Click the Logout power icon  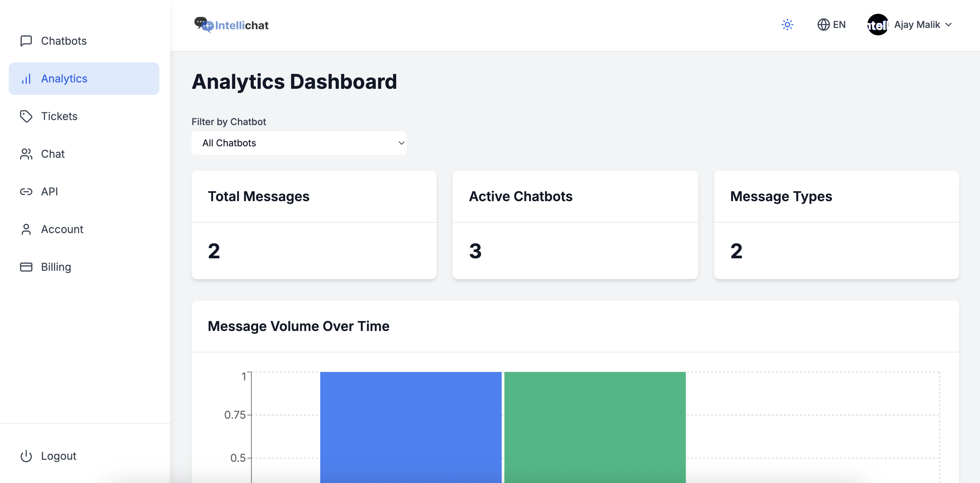26,456
